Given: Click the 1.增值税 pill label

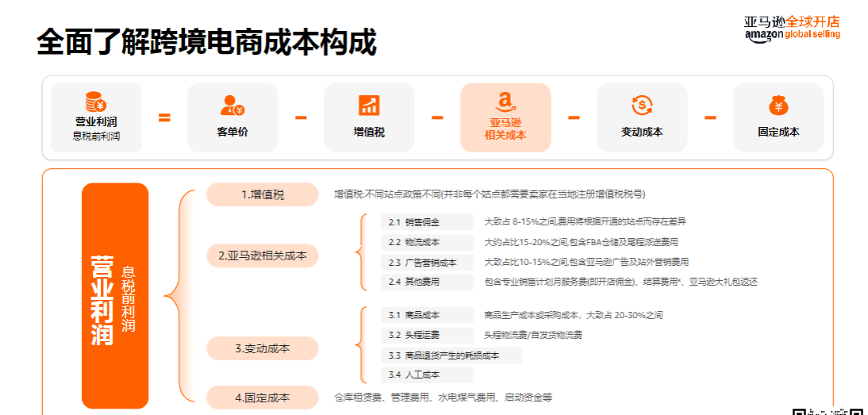Looking at the screenshot, I should pos(263,194).
